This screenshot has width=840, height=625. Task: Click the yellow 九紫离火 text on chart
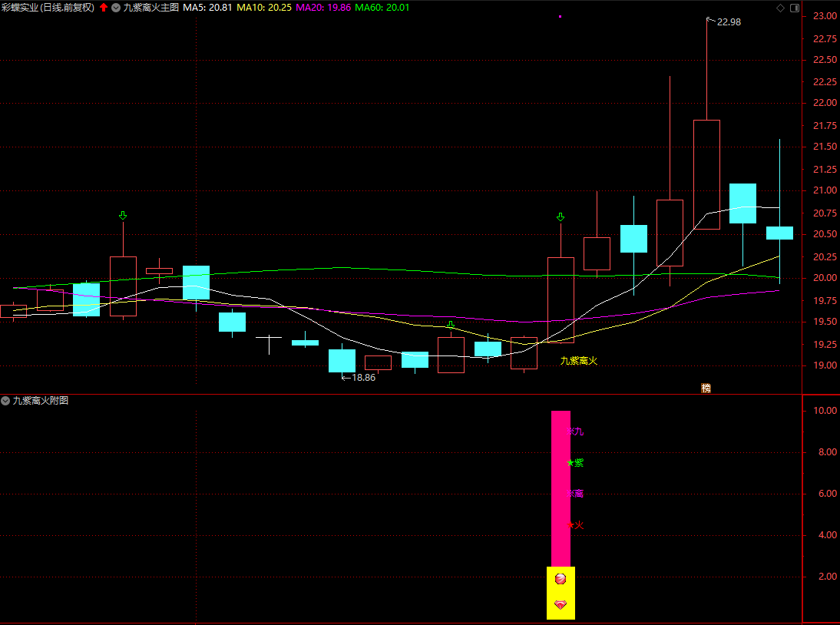coord(579,361)
